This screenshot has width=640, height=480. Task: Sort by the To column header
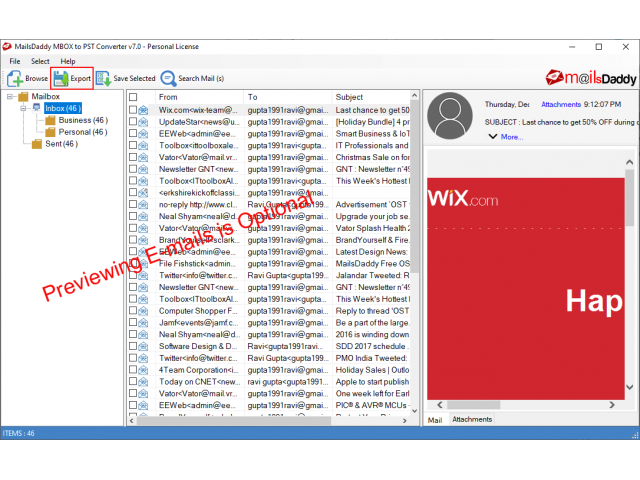tap(288, 97)
